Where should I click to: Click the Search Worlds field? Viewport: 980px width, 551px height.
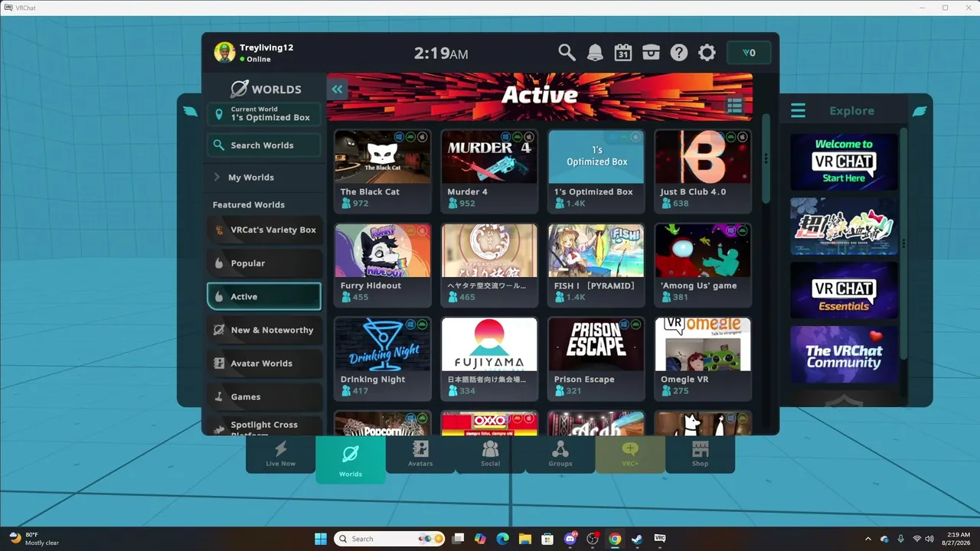pos(264,145)
